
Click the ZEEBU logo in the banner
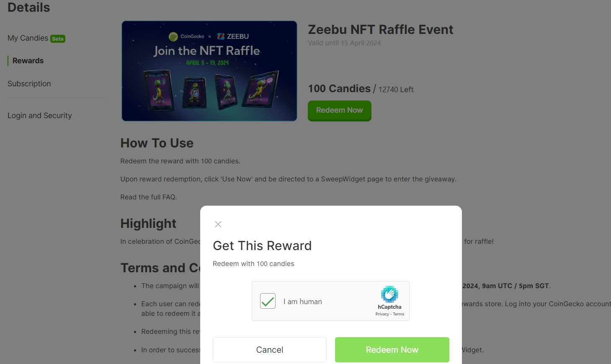click(233, 36)
